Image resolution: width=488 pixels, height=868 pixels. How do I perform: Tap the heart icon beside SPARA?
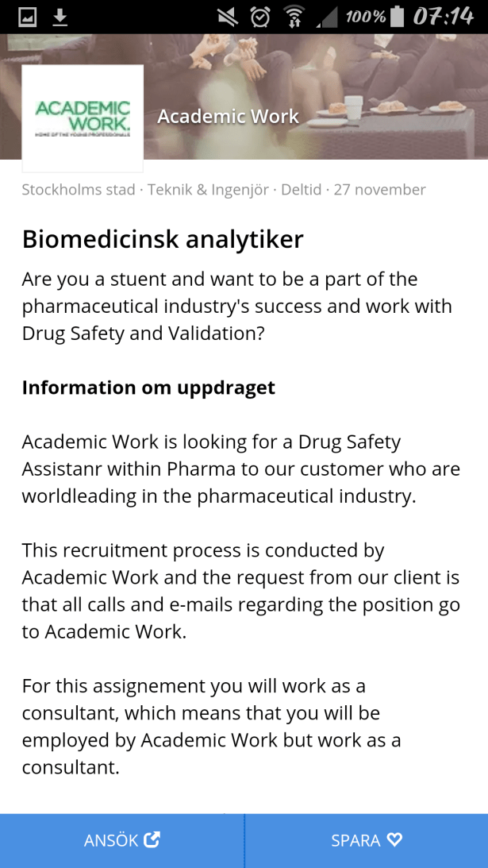tap(395, 839)
